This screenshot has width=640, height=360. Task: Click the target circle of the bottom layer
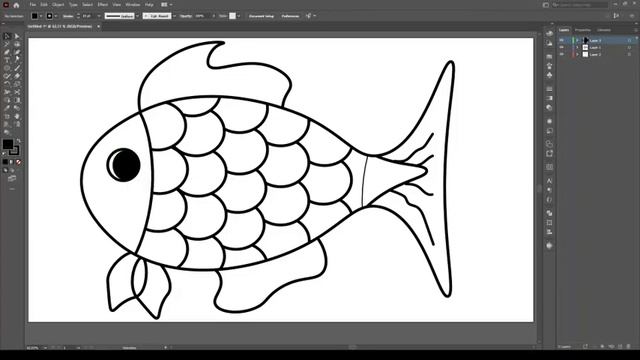(629, 54)
